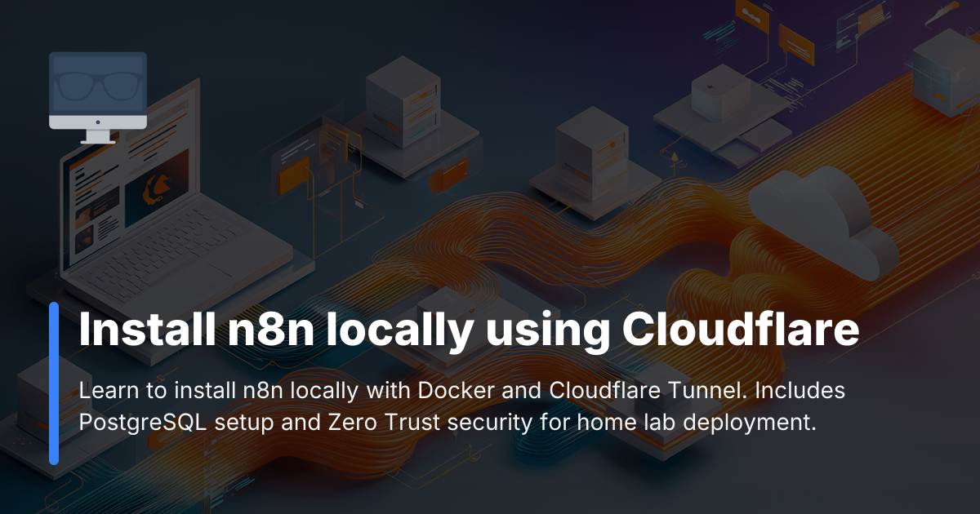980x514 pixels.
Task: Click the monitor with glasses logo
Action: tap(98, 97)
